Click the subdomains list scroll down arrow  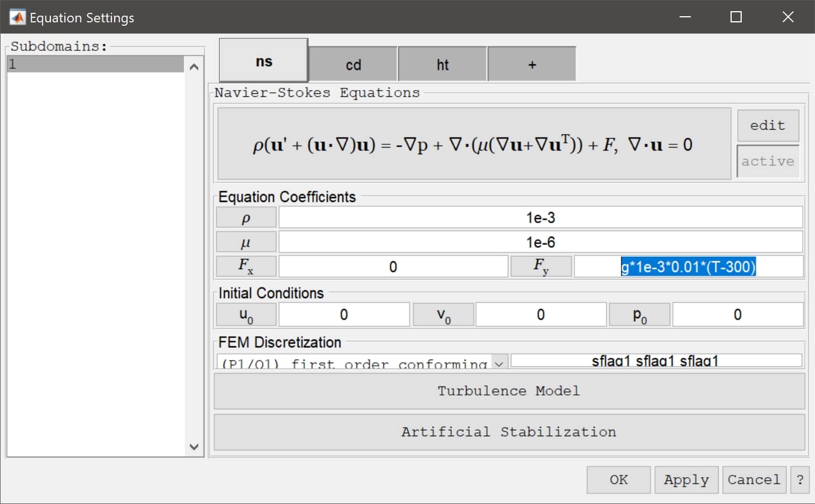point(194,446)
